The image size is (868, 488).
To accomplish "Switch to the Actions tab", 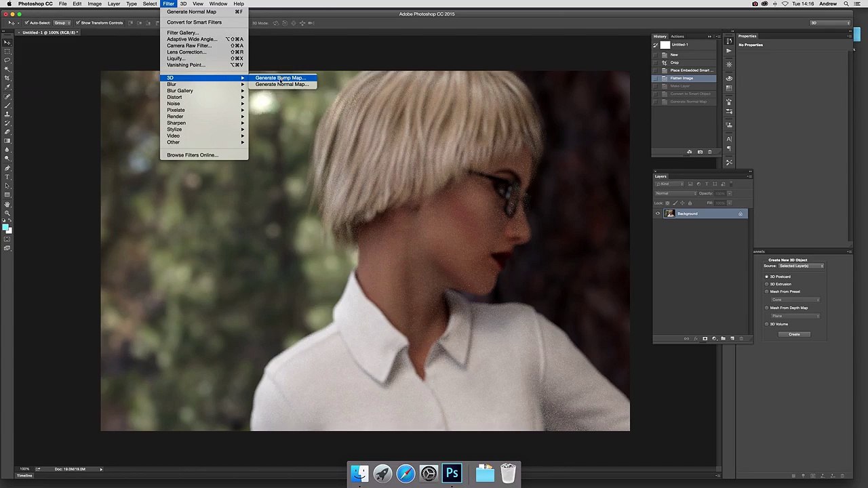I will (x=677, y=37).
